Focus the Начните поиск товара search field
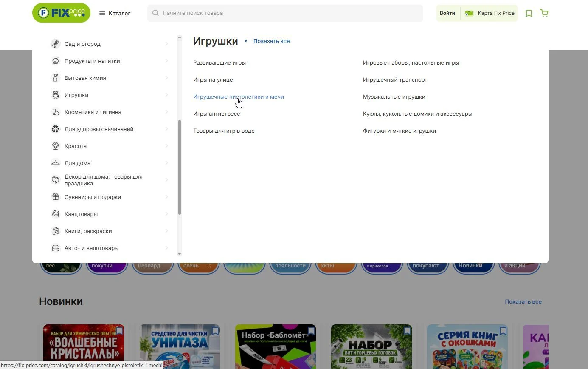 (285, 13)
